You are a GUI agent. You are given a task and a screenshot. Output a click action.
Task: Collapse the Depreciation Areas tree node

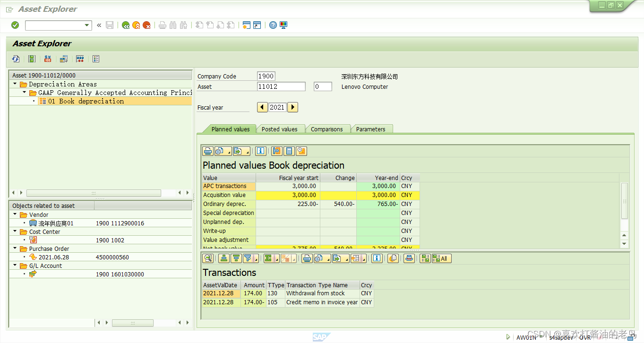pyautogui.click(x=15, y=84)
